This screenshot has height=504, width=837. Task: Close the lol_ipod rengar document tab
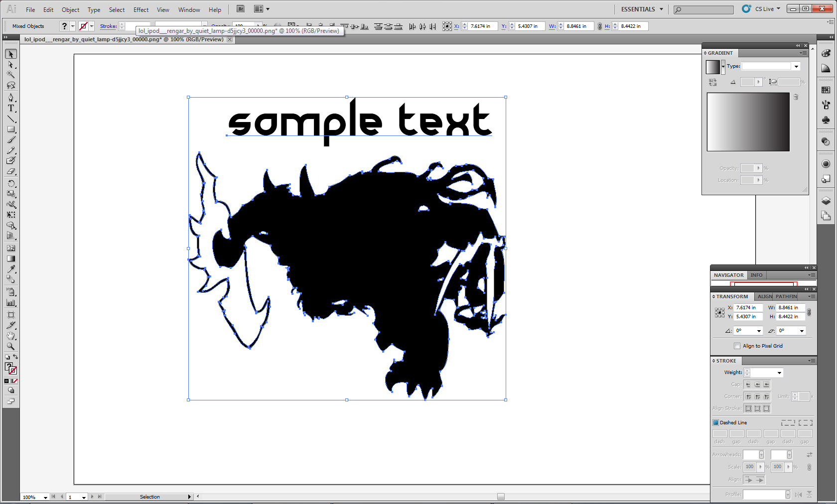[230, 39]
